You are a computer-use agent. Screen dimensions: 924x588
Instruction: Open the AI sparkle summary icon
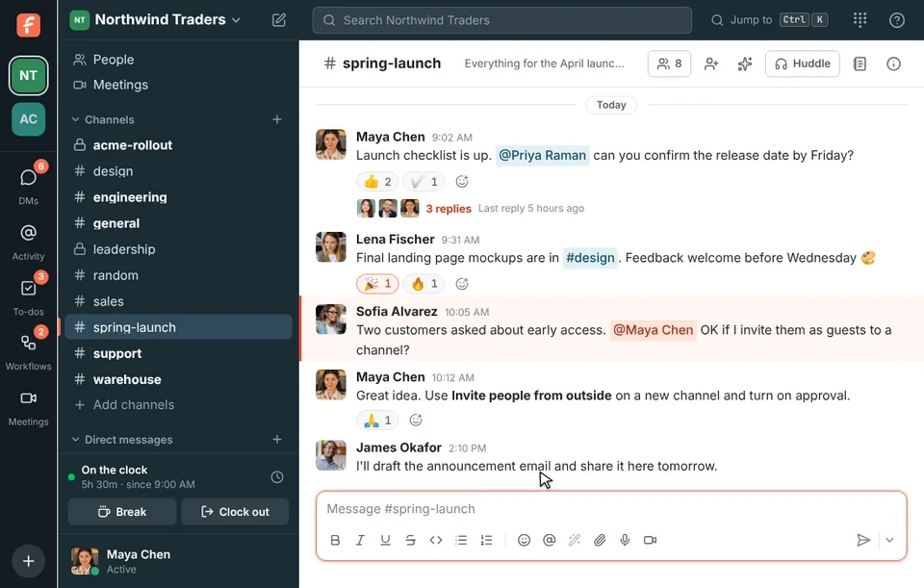(745, 64)
